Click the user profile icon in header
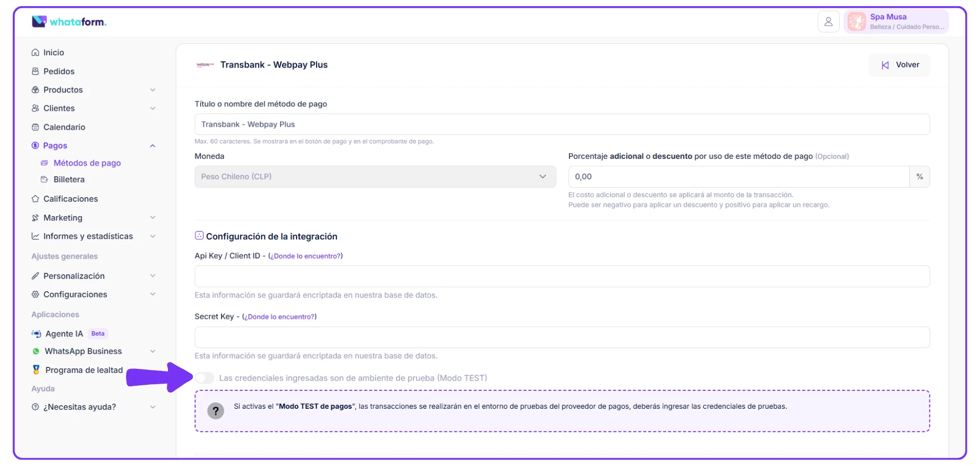The image size is (980, 466). coord(828,22)
